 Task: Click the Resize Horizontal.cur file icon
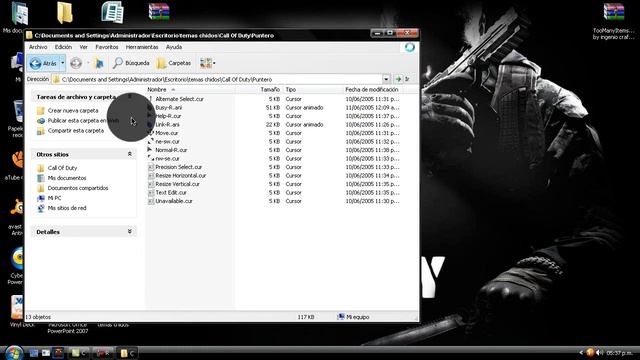(151, 176)
